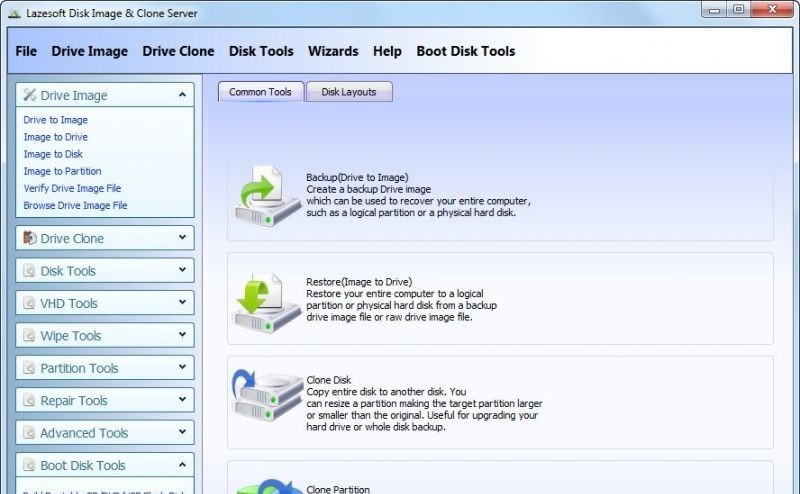Maximize the Lazesoft window

point(738,10)
